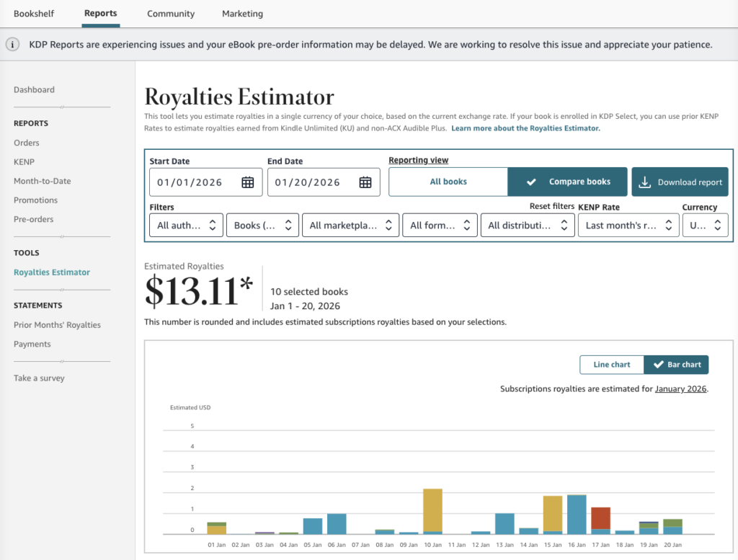Switch to Compare books reporting view
This screenshot has height=560, width=738.
click(x=568, y=182)
